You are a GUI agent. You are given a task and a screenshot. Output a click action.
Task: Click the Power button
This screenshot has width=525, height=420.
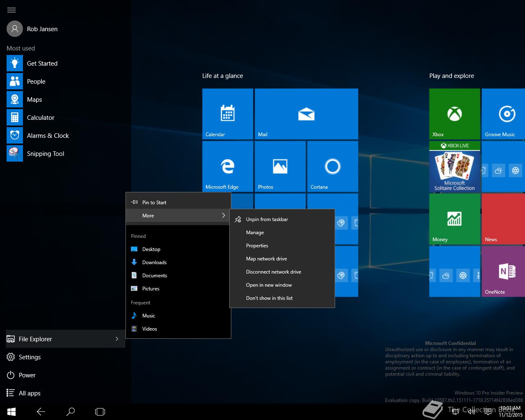(66, 375)
